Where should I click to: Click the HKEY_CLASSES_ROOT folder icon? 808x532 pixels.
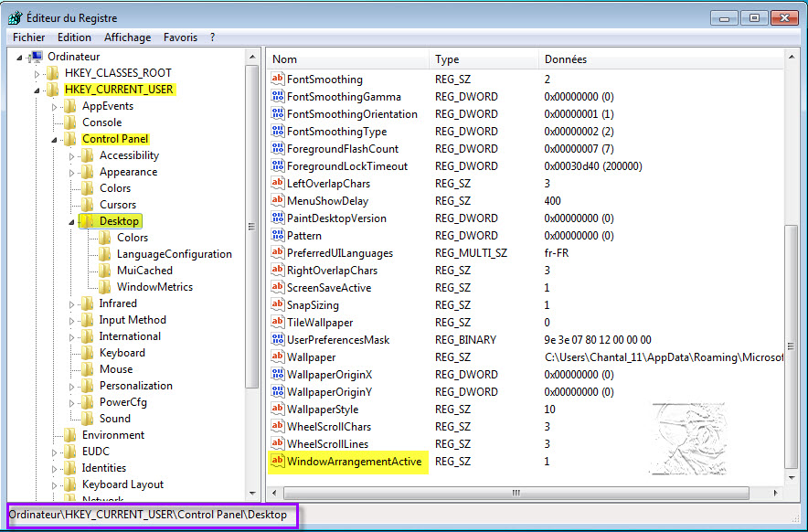(x=53, y=73)
